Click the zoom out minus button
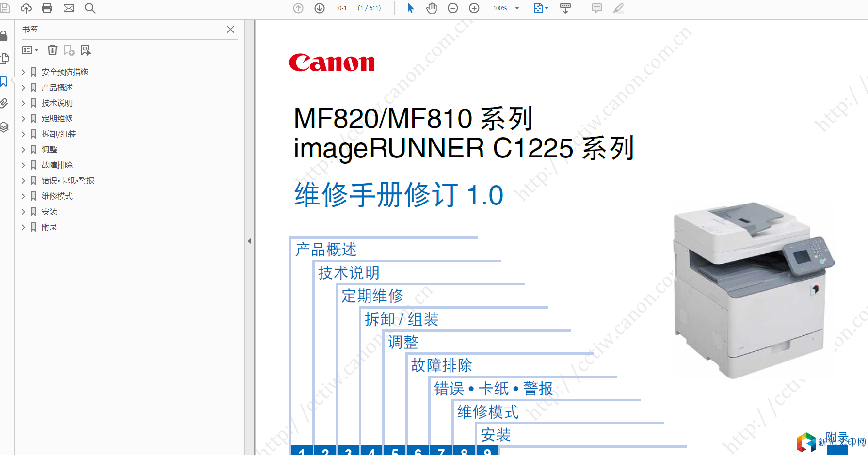The height and width of the screenshot is (455, 868). (x=453, y=8)
